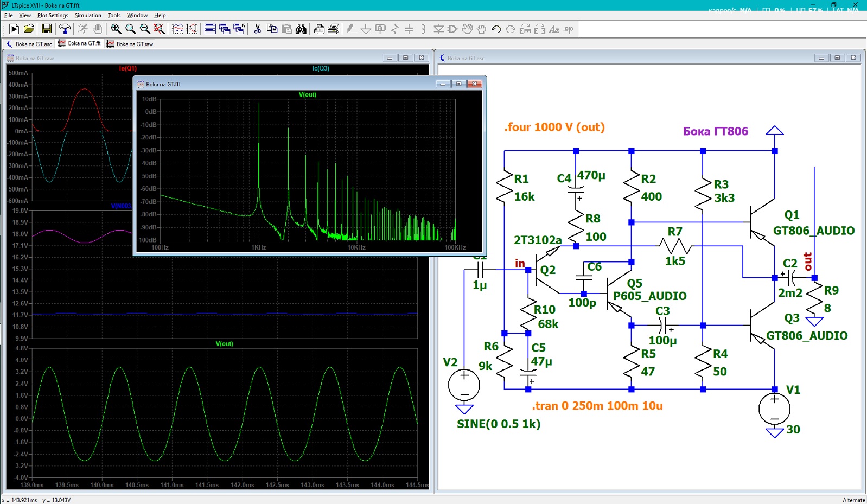Click the New Schematic toolbar icon
Viewport: 867px width, 504px height.
tap(14, 29)
